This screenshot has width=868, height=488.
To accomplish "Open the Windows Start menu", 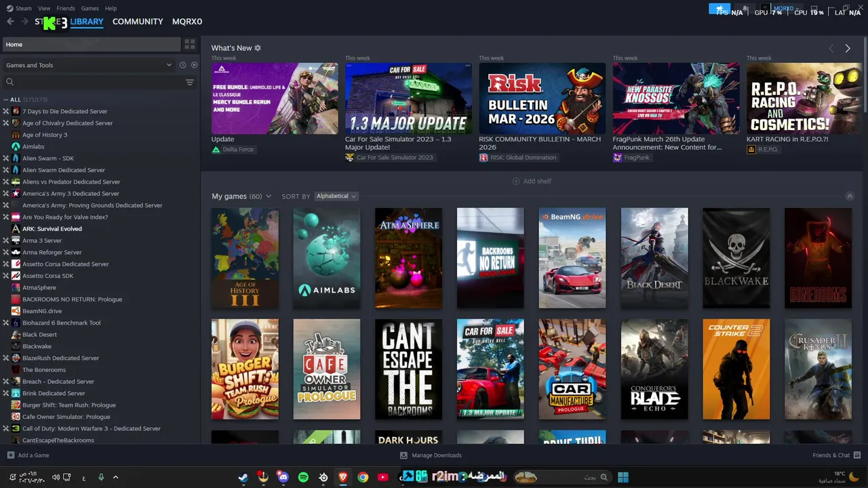I will pos(623,477).
